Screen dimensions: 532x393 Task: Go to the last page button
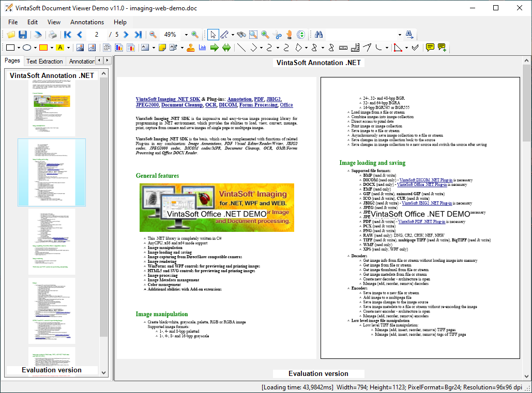click(138, 35)
